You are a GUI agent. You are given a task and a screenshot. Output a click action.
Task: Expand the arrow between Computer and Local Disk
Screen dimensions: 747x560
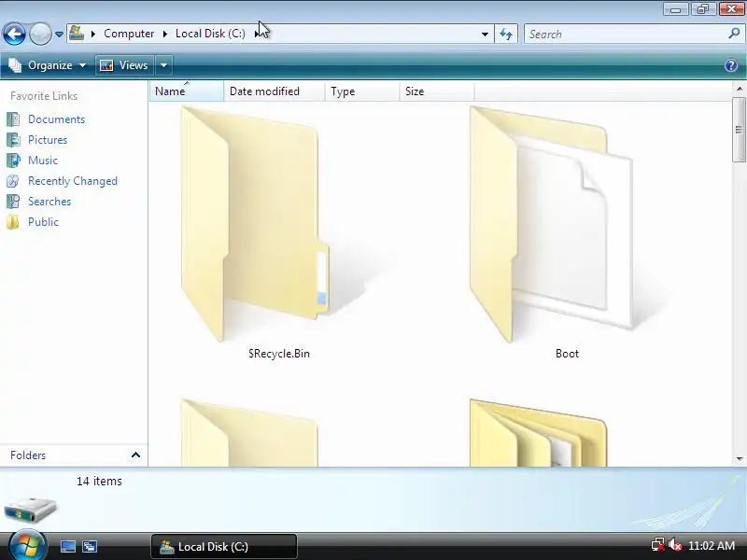pyautogui.click(x=165, y=34)
